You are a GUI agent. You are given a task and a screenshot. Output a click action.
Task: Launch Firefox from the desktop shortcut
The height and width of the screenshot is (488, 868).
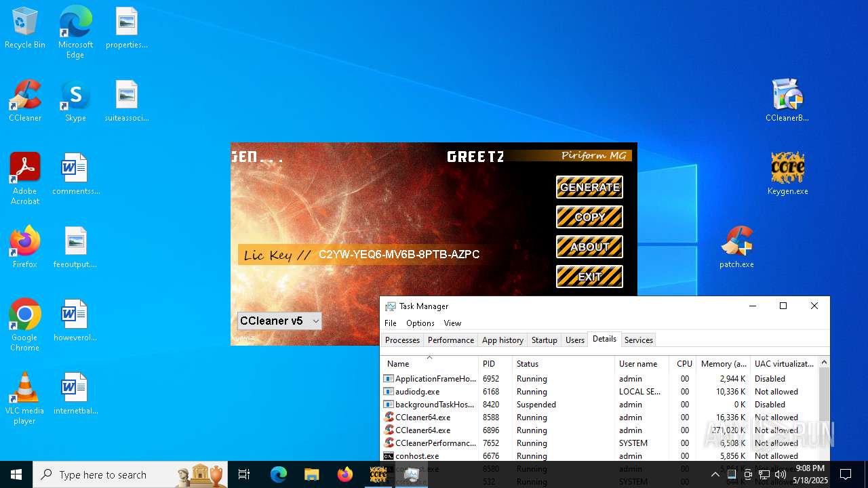pyautogui.click(x=25, y=248)
